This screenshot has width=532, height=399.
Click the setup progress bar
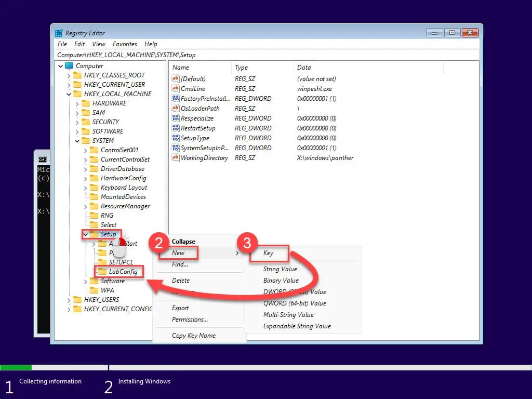click(266, 368)
